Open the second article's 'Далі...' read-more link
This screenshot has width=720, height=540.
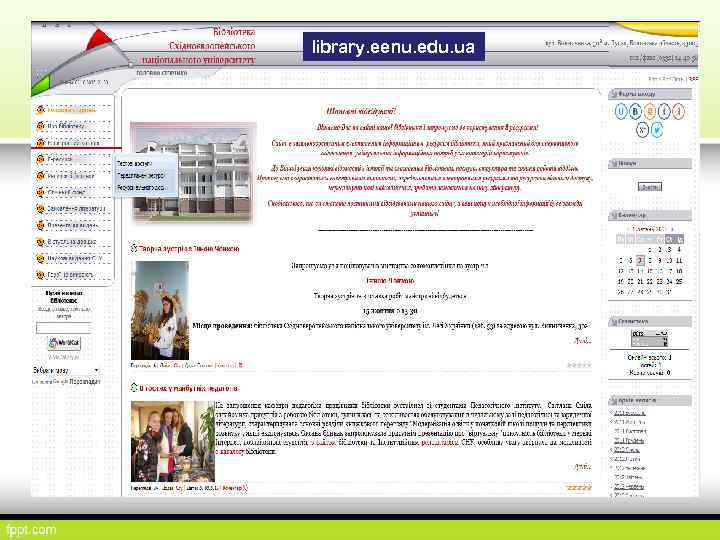pyautogui.click(x=583, y=467)
